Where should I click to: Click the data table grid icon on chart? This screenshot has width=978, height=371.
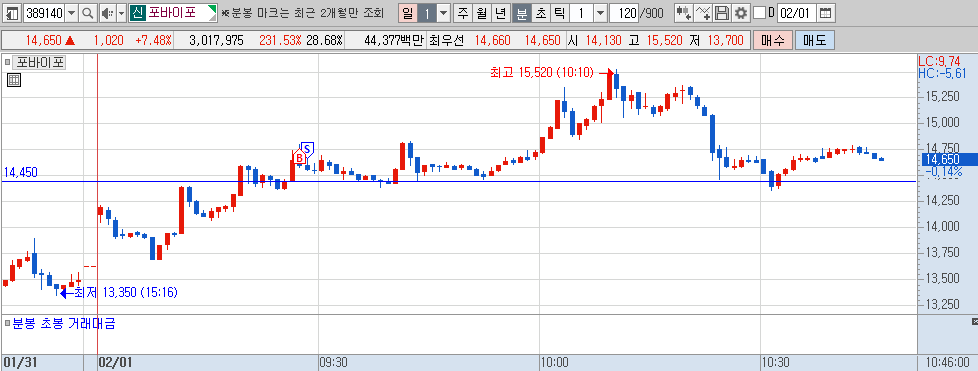pos(14,79)
